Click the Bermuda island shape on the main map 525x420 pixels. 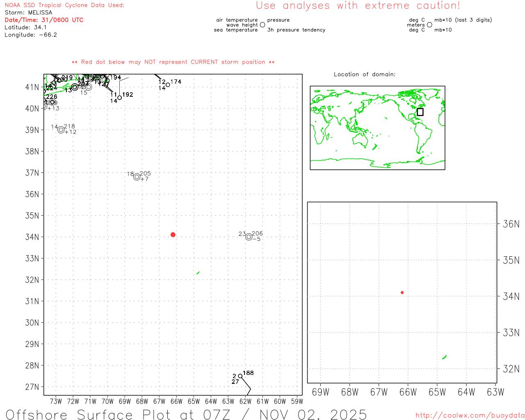[x=198, y=273]
